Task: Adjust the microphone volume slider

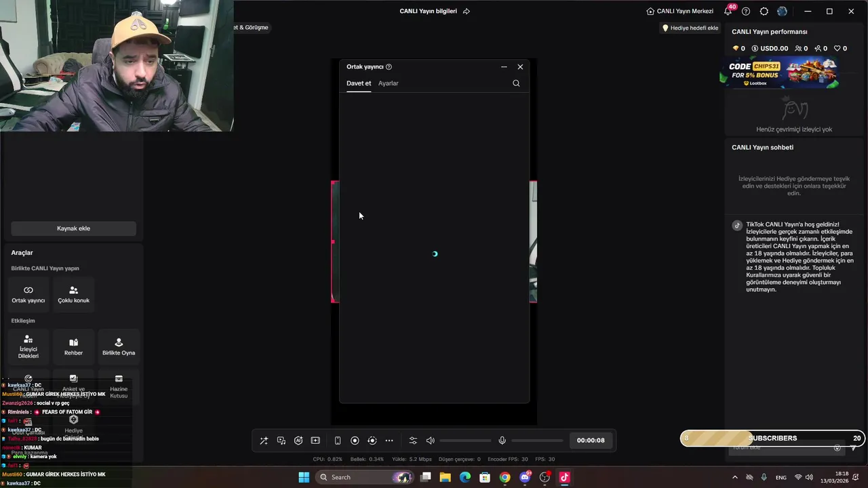Action: coord(537,441)
